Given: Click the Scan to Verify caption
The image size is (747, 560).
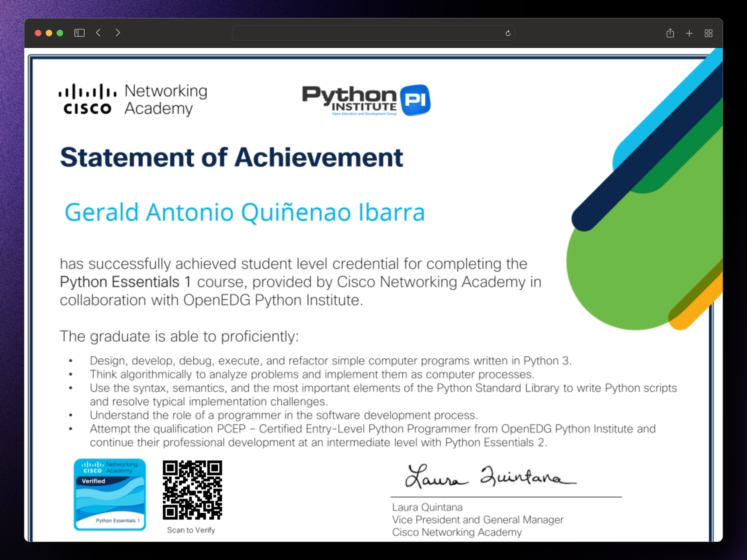Looking at the screenshot, I should click(191, 530).
